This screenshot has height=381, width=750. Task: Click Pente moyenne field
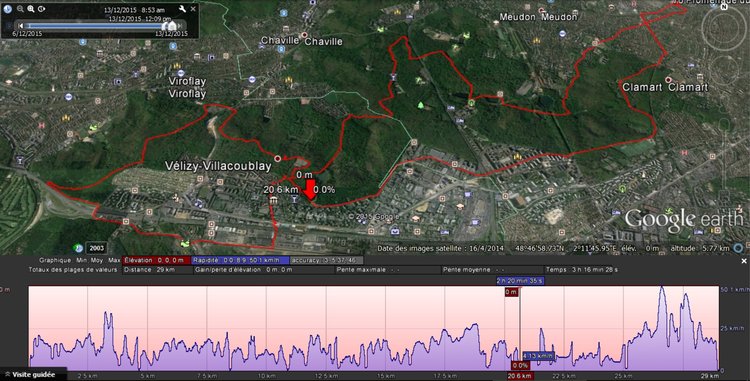pos(493,270)
